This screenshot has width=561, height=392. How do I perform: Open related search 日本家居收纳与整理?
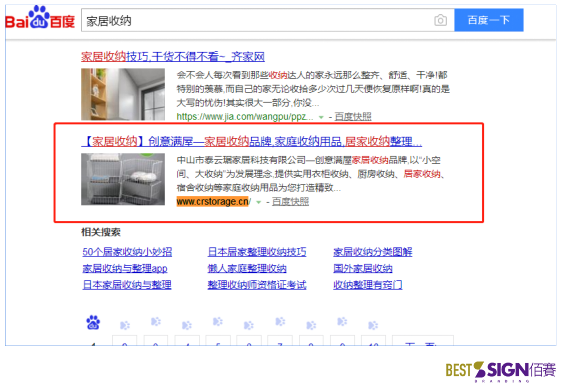(127, 285)
